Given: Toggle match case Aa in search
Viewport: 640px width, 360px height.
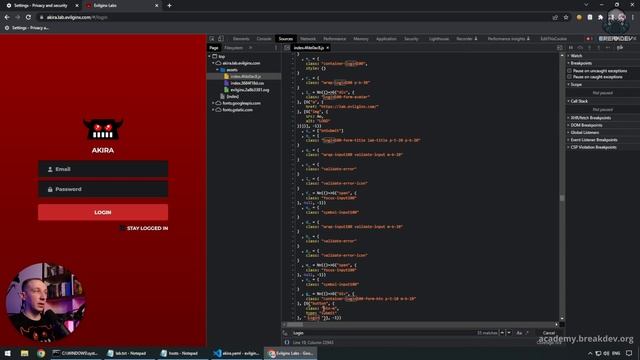Looking at the screenshot, I should [x=519, y=333].
